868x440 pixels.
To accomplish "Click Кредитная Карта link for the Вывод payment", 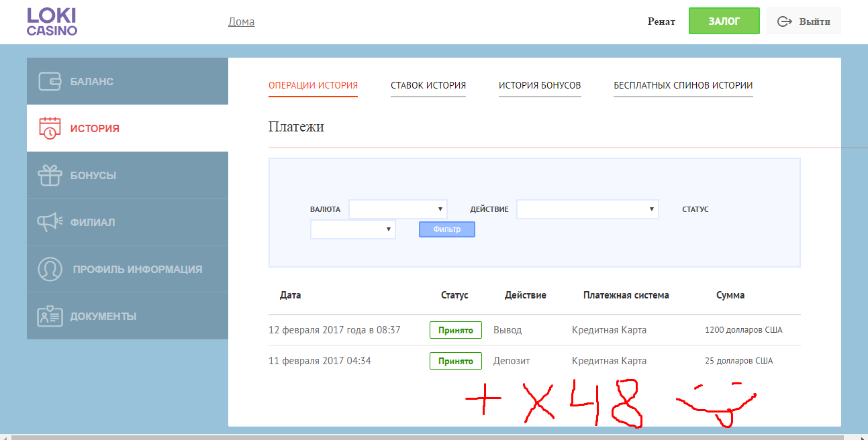I will click(x=609, y=329).
